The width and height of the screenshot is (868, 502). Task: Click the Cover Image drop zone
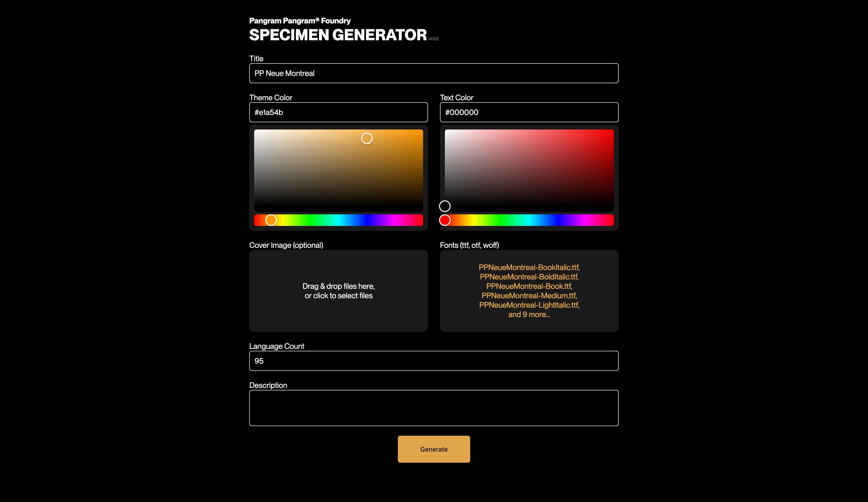click(338, 291)
